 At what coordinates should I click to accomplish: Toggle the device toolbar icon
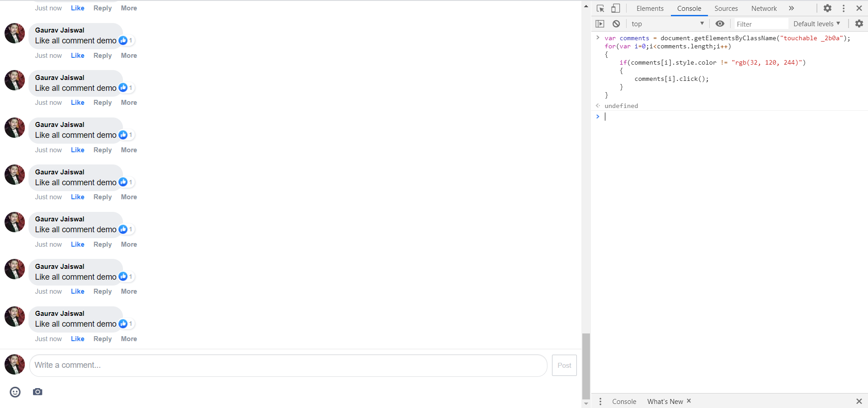click(x=616, y=9)
